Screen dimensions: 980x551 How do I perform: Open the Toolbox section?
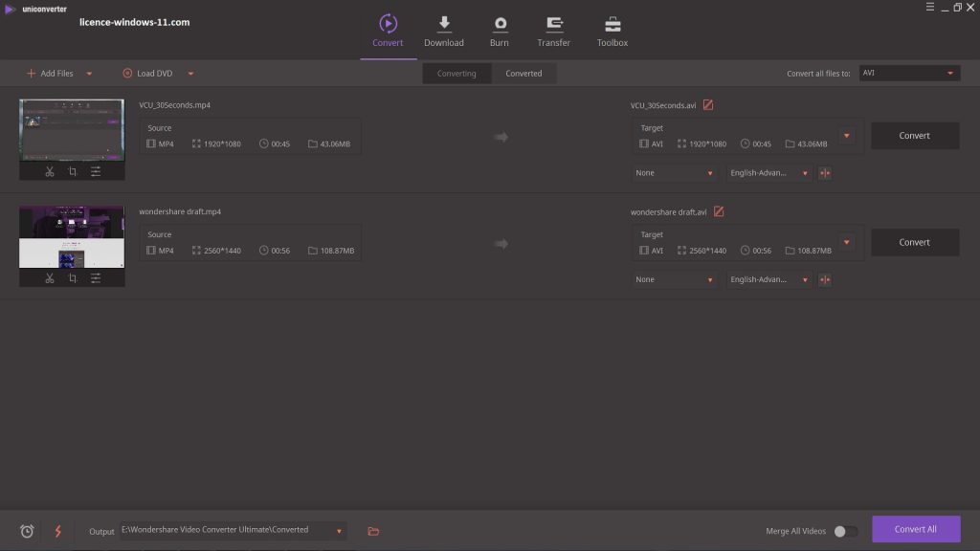[x=612, y=32]
